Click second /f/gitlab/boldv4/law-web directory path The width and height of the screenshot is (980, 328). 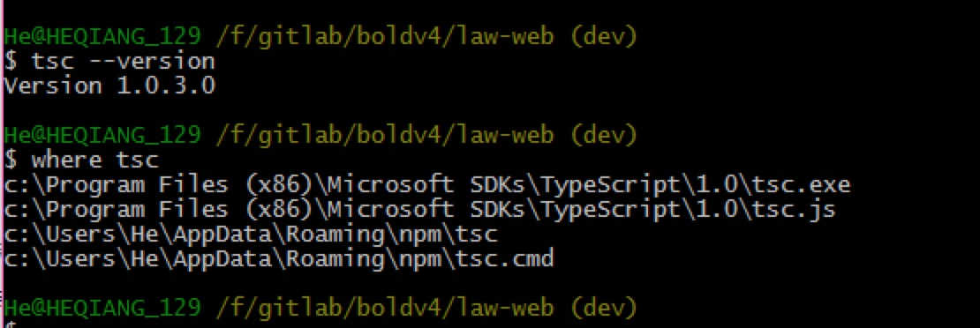click(x=385, y=135)
